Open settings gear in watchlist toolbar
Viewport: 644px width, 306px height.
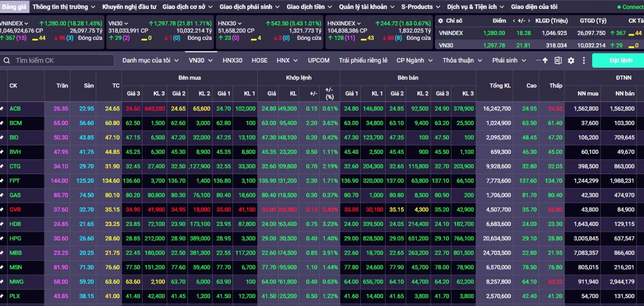coord(571,60)
